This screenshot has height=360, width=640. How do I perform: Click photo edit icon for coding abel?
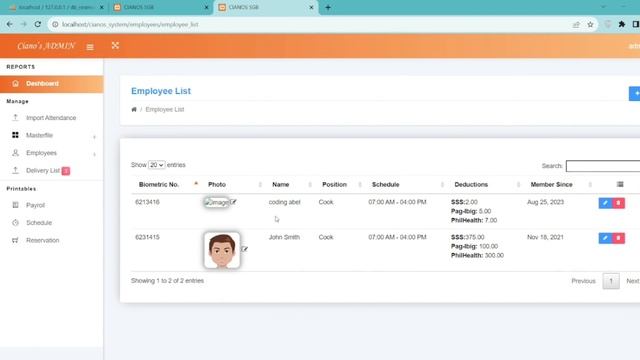233,202
